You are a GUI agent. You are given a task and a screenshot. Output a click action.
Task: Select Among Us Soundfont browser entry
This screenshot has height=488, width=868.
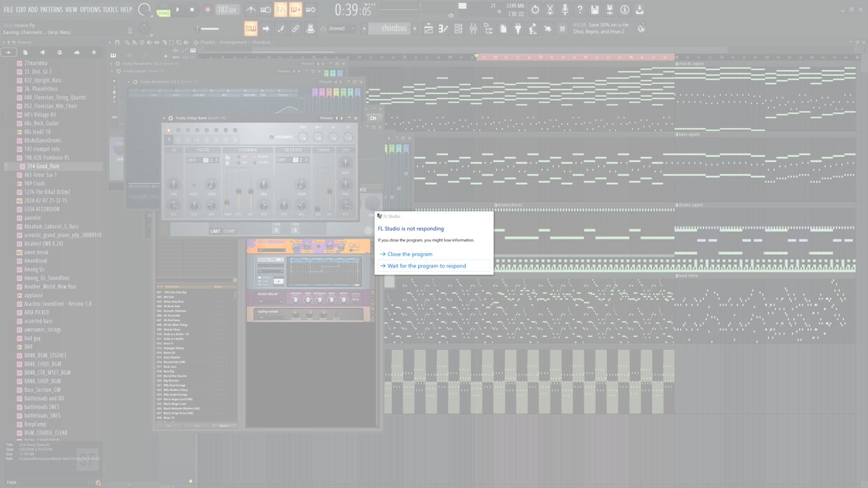pos(44,278)
